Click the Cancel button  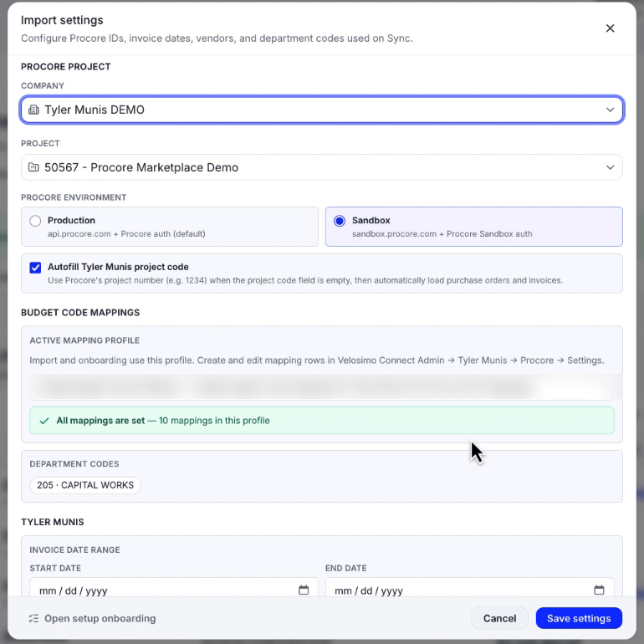point(499,618)
